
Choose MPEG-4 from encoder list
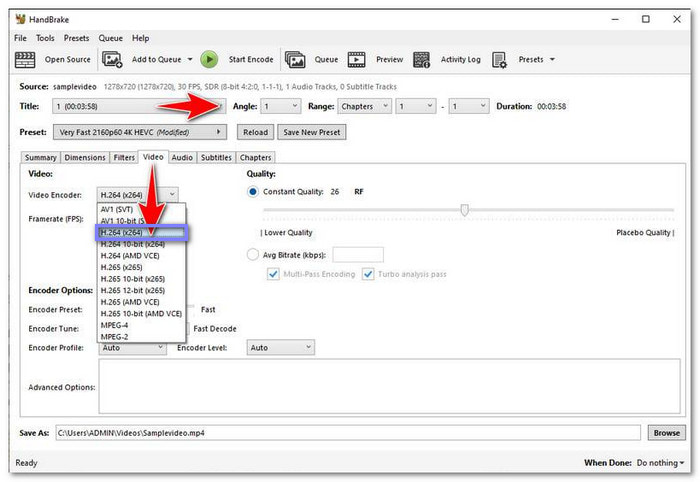tap(141, 325)
